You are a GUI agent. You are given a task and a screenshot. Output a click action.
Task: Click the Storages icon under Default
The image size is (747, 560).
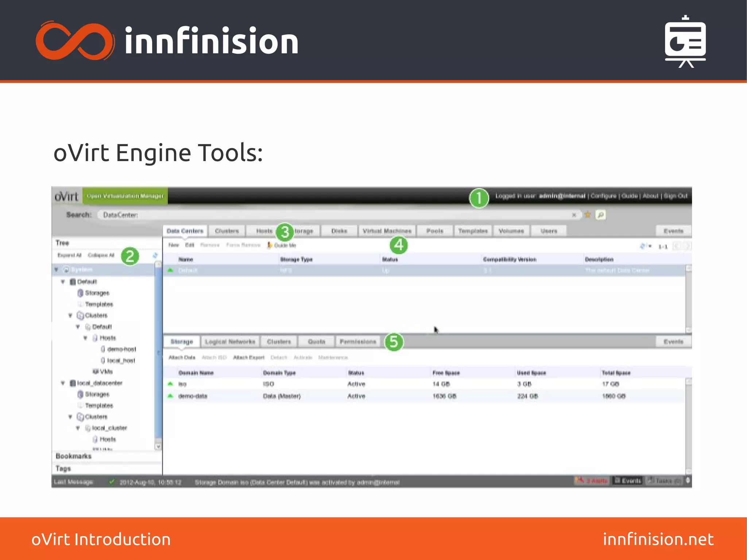(80, 293)
